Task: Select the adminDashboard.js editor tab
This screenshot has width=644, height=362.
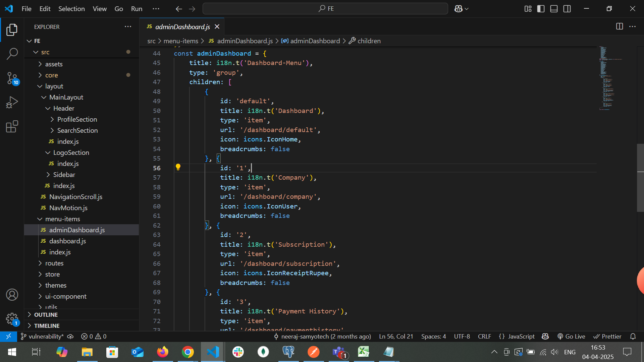Action: click(x=182, y=27)
